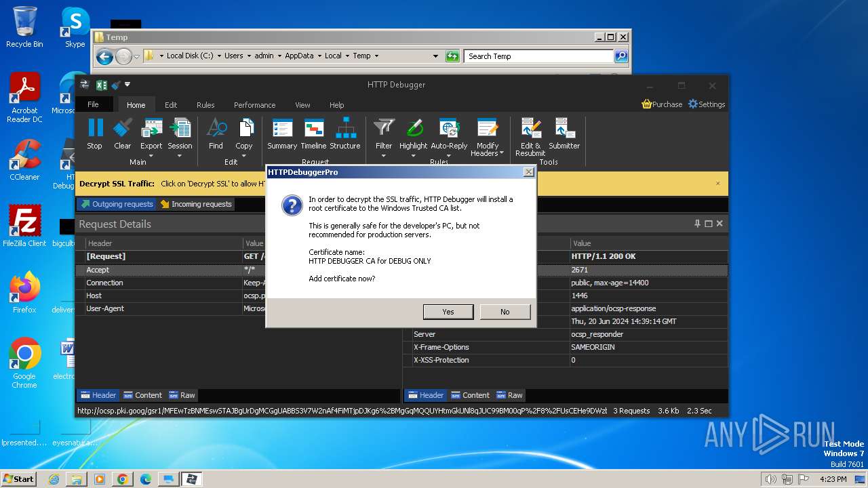This screenshot has height=488, width=868.
Task: Select request pane Raw tab
Action: click(x=182, y=395)
